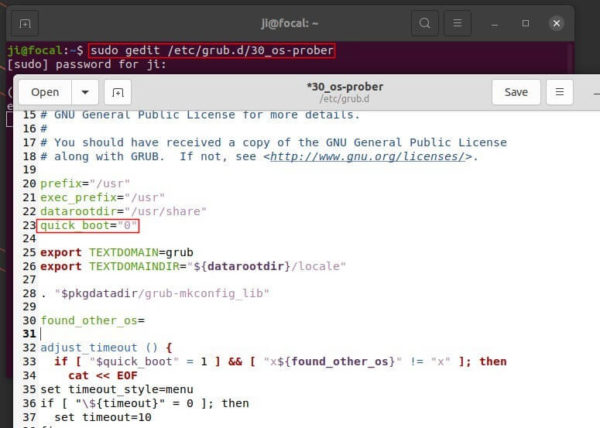The height and width of the screenshot is (428, 600).
Task: Click the set timeout=10 line
Action: point(103,417)
